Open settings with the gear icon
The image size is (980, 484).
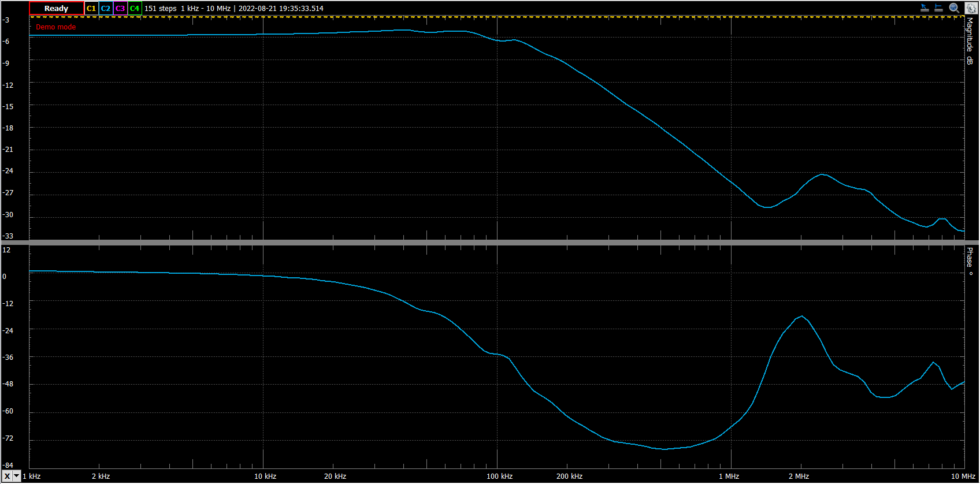pos(971,8)
